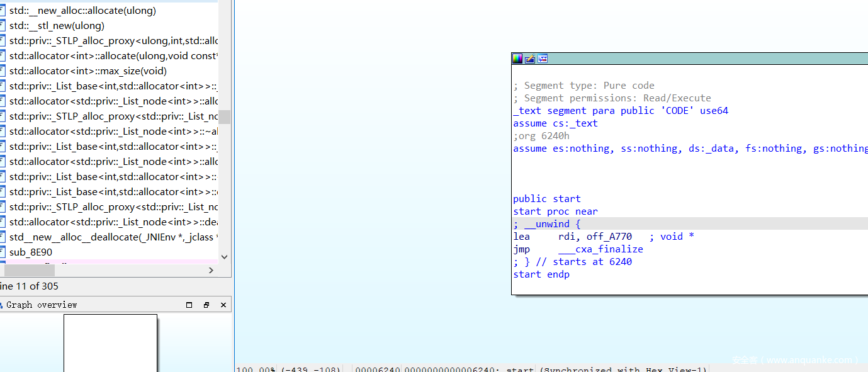Screen dimensions: 868x372
Task: Click the function icon beside sub_8E90
Action: click(2, 252)
